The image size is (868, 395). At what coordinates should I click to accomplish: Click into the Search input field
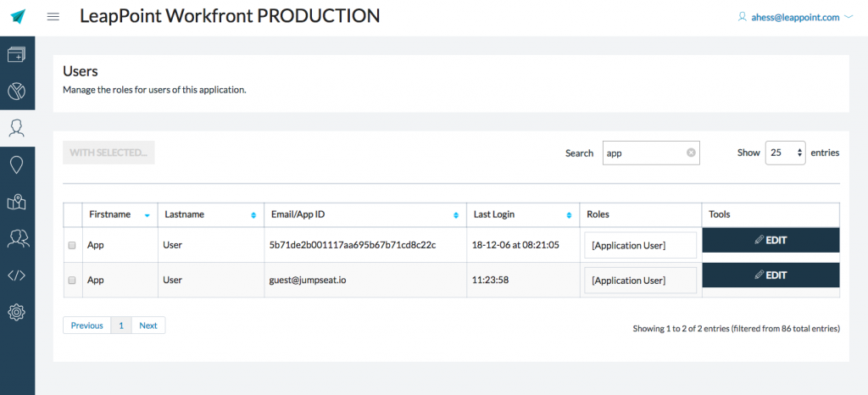click(x=643, y=153)
